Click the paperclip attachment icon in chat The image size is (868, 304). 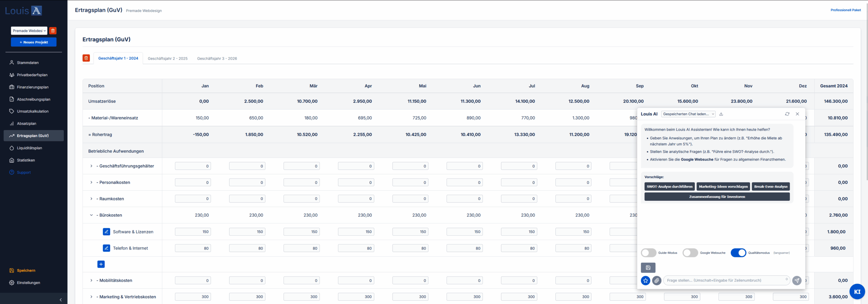click(x=657, y=281)
